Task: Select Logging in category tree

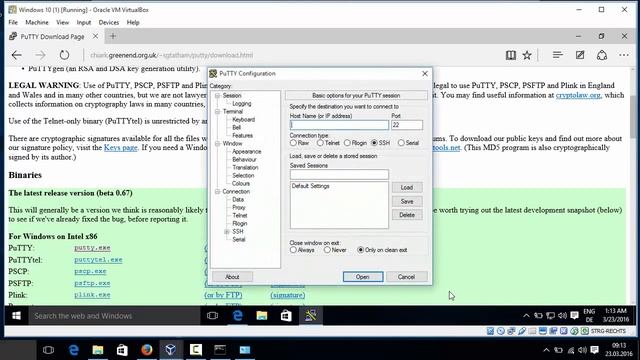Action: (242, 104)
